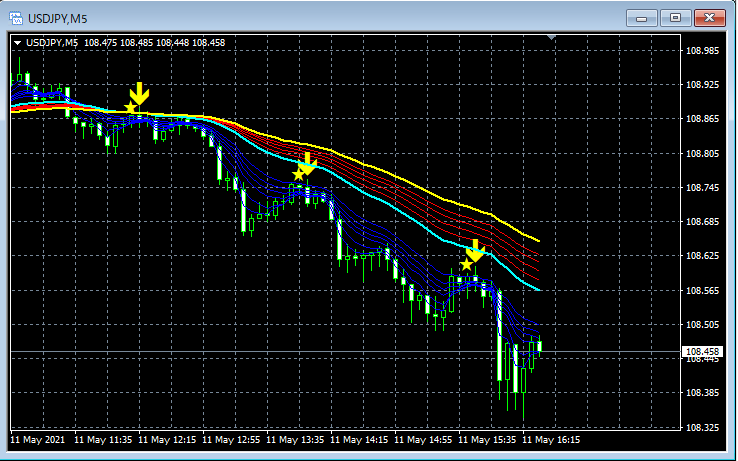
Task: Click the 11 May 14:55 time label
Action: coord(423,440)
